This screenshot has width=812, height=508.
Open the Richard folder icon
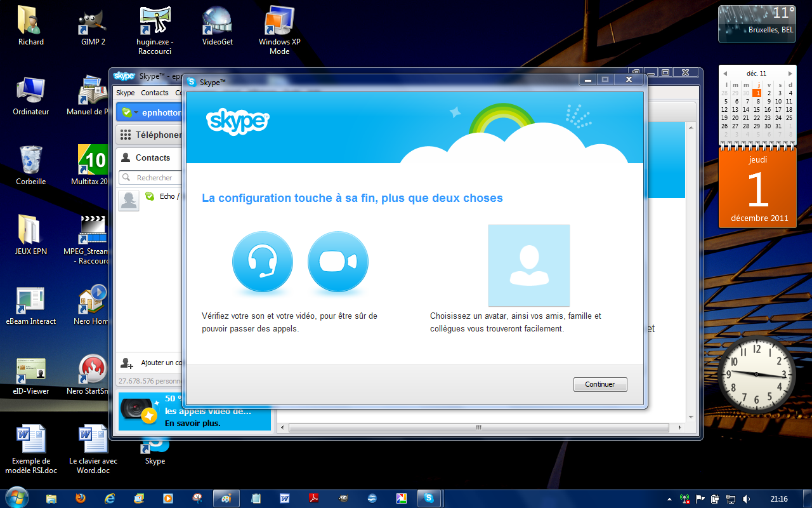pyautogui.click(x=30, y=26)
